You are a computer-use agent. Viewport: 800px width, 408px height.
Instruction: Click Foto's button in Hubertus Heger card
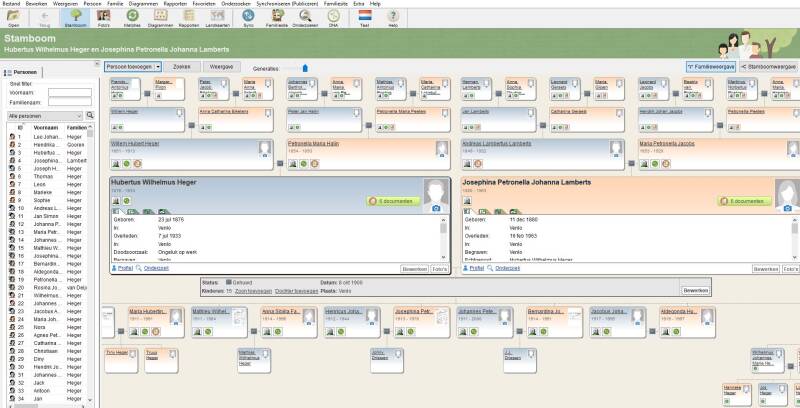pyautogui.click(x=439, y=269)
